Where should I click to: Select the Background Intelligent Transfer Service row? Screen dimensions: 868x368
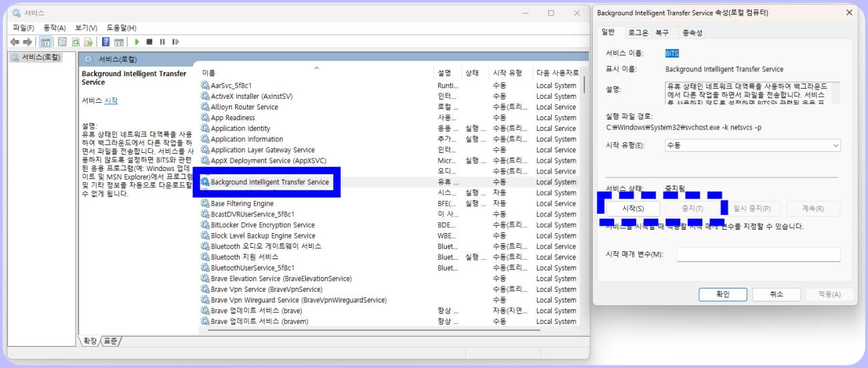389,182
